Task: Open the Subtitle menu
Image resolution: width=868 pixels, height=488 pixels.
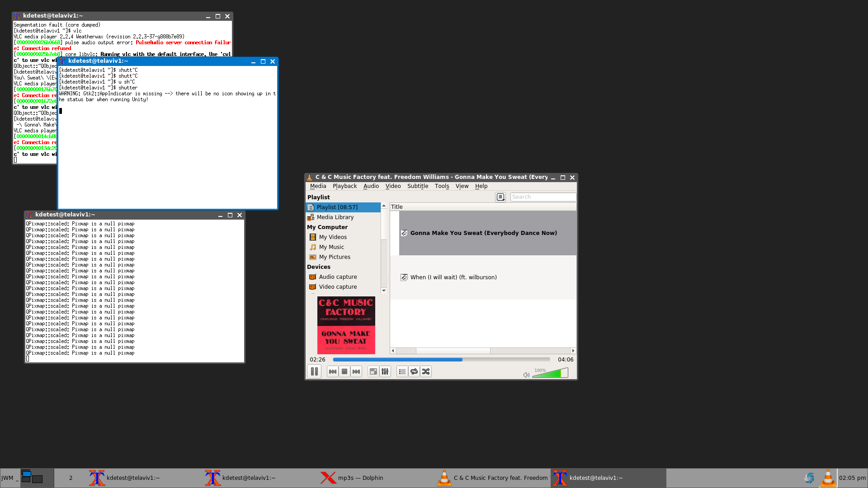Action: pos(418,186)
